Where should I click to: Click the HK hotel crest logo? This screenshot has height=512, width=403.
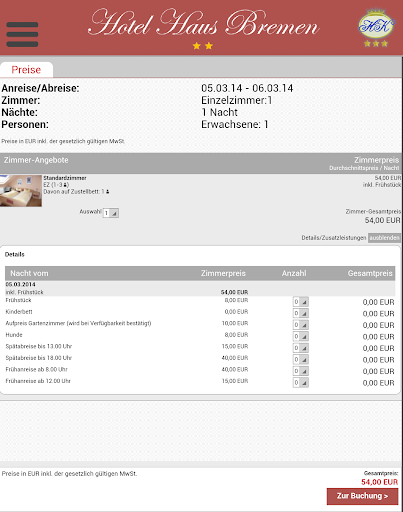376,26
